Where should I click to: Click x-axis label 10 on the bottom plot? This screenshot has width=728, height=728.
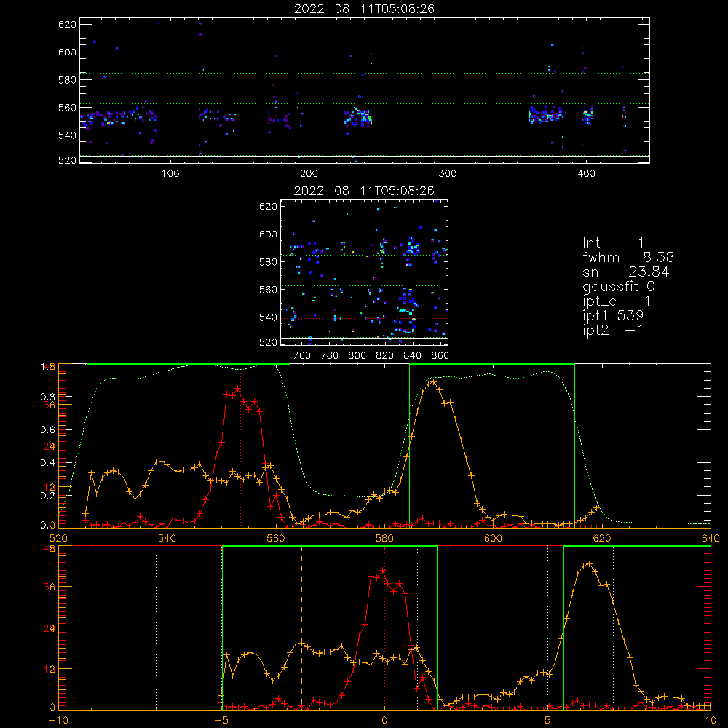pos(711,720)
